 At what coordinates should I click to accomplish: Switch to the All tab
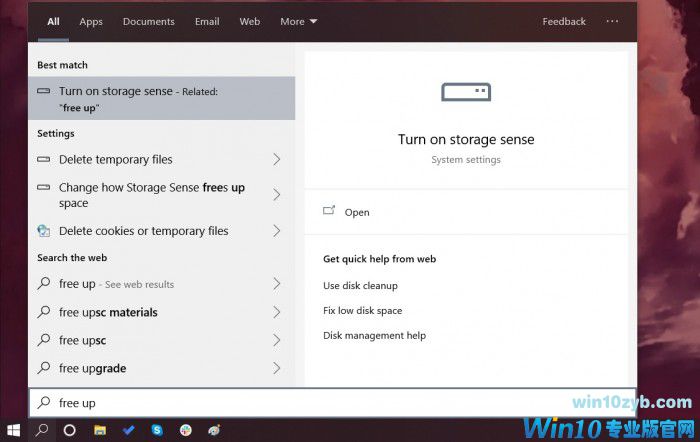click(53, 21)
